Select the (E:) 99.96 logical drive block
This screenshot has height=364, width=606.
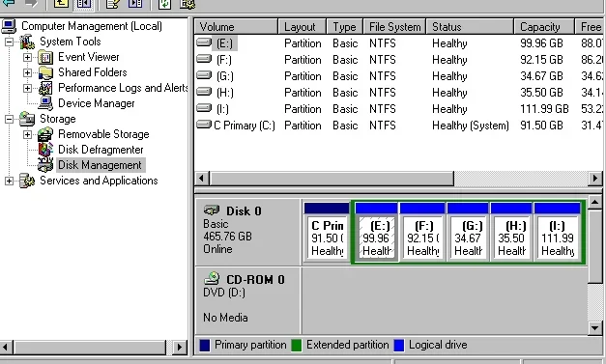click(376, 232)
